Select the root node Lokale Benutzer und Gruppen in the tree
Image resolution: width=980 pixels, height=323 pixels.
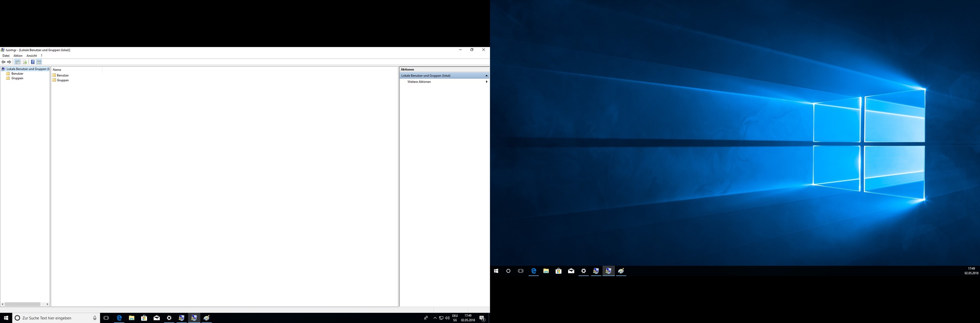[x=25, y=69]
